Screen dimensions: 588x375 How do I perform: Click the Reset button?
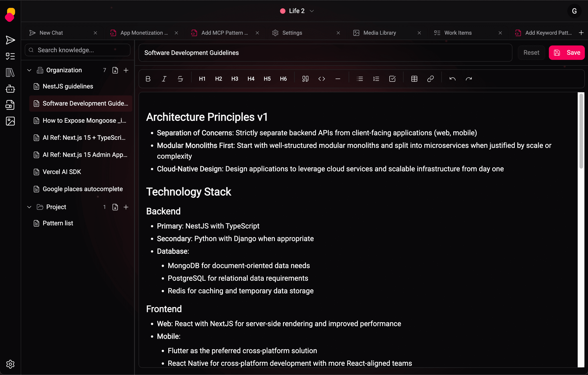(531, 52)
